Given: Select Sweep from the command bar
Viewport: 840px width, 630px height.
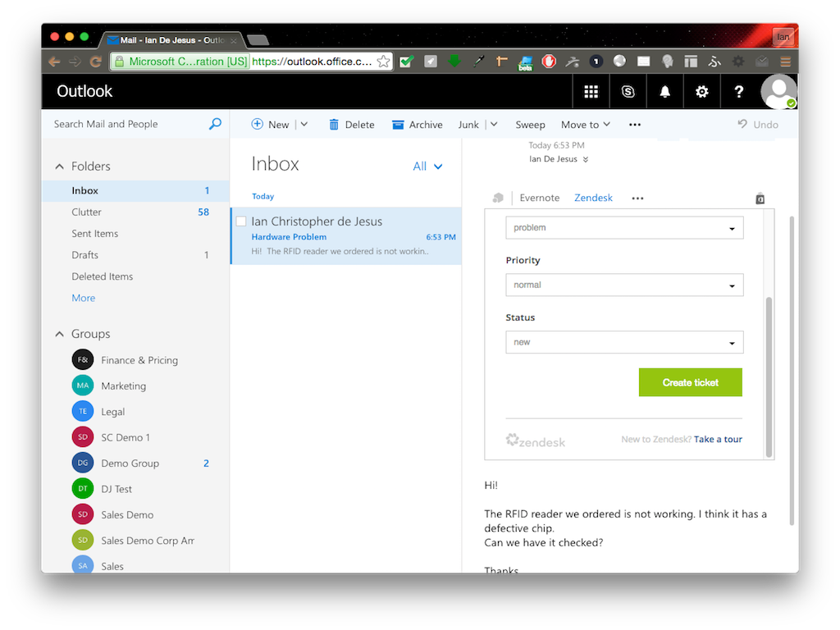Looking at the screenshot, I should click(x=530, y=124).
